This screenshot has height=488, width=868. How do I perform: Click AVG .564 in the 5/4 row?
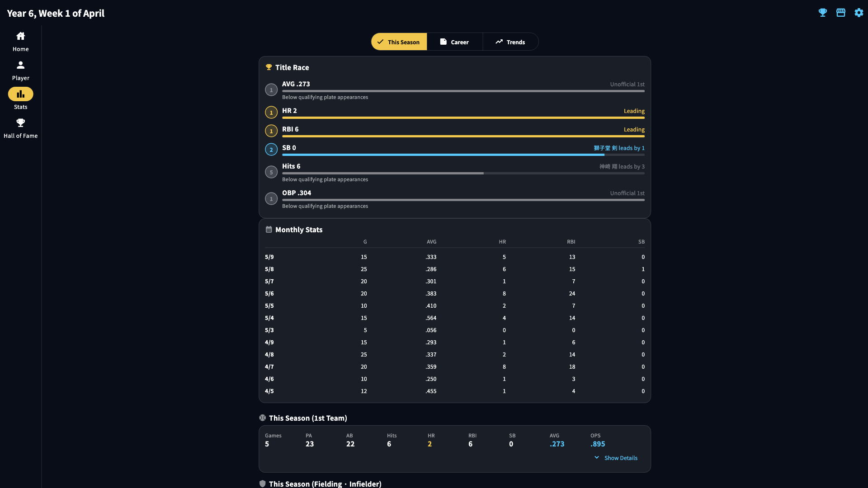pyautogui.click(x=431, y=318)
